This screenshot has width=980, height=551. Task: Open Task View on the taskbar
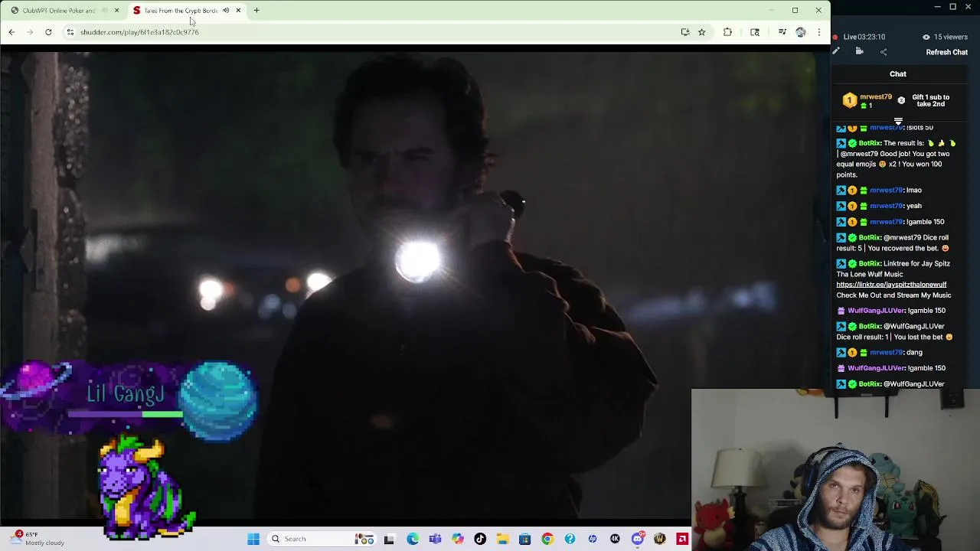tap(389, 539)
